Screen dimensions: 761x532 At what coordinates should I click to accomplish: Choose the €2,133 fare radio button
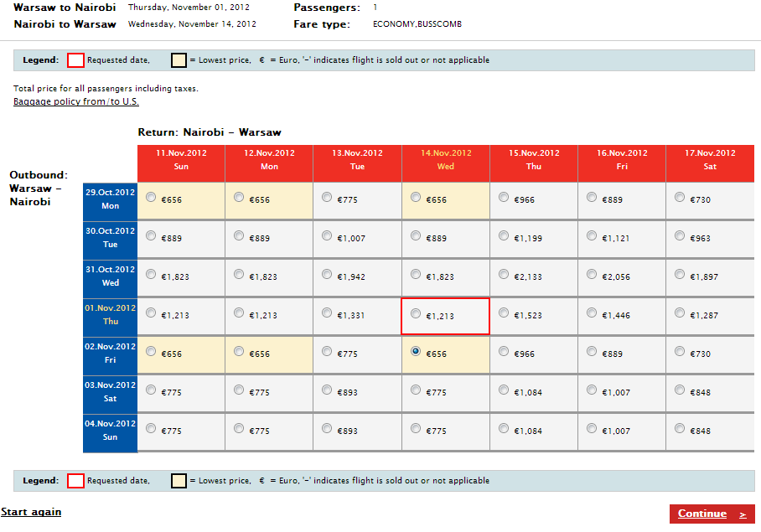pos(504,274)
